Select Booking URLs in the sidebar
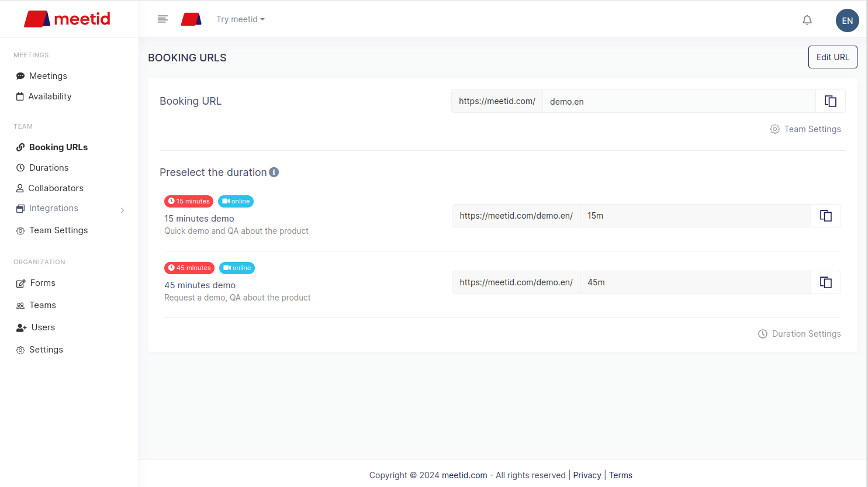This screenshot has width=868, height=487. click(52, 147)
